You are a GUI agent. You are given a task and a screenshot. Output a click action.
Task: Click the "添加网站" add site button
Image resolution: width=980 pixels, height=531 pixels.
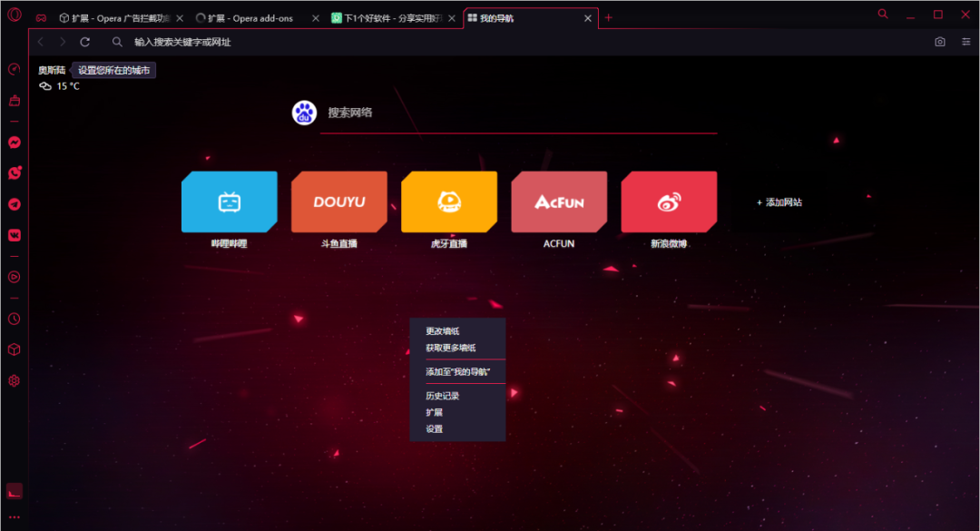pyautogui.click(x=779, y=202)
